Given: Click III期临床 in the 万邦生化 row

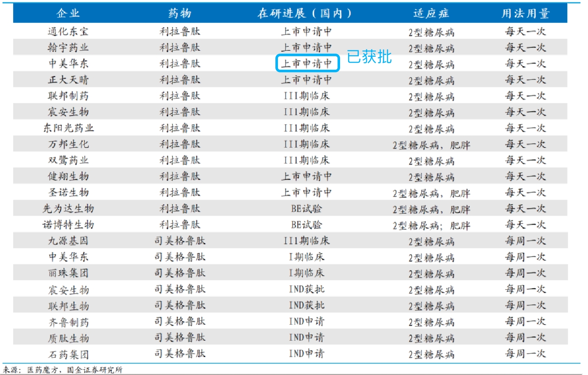Looking at the screenshot, I should coord(307,144).
